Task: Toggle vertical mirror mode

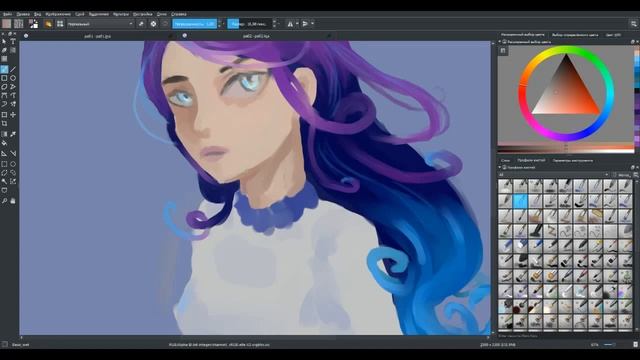Action: 305,24
